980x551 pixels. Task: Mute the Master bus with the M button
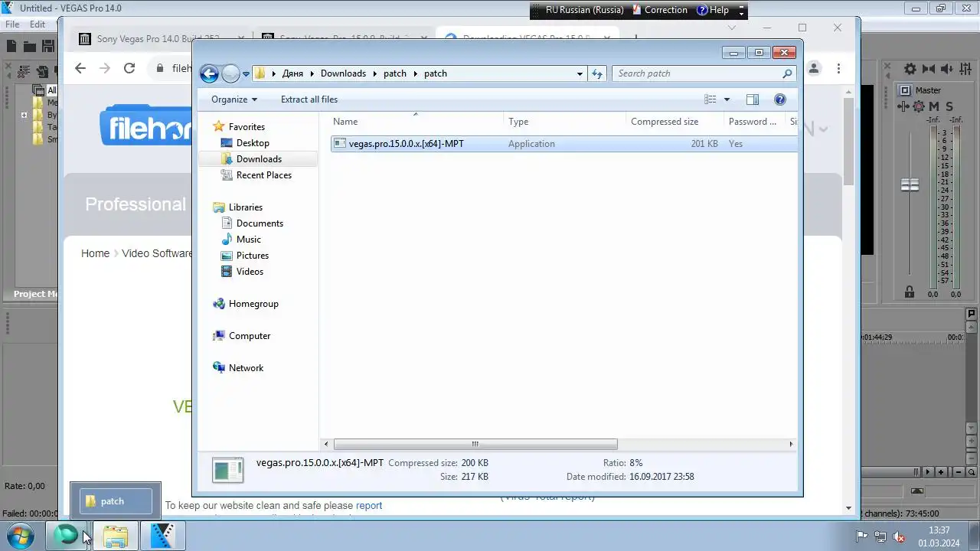tap(934, 106)
